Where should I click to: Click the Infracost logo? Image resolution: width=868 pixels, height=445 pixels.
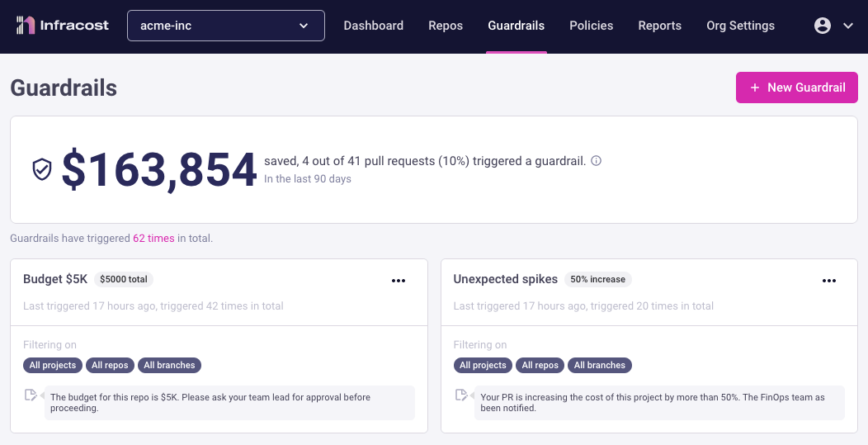(63, 26)
